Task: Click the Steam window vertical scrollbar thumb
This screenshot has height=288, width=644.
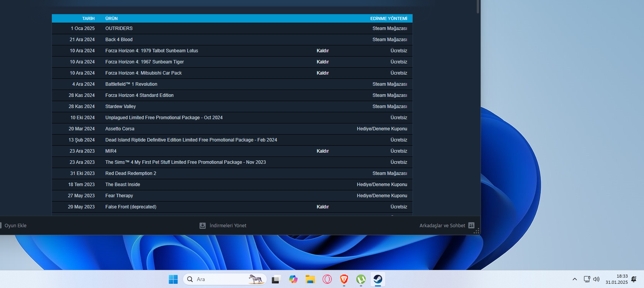Action: (478, 7)
